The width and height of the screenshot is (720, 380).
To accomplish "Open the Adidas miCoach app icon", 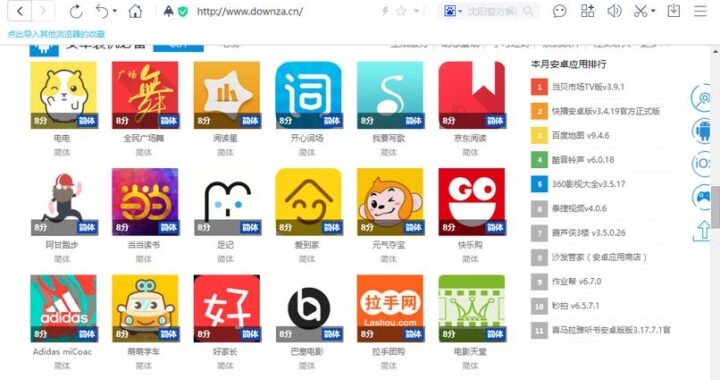I will click(x=64, y=308).
